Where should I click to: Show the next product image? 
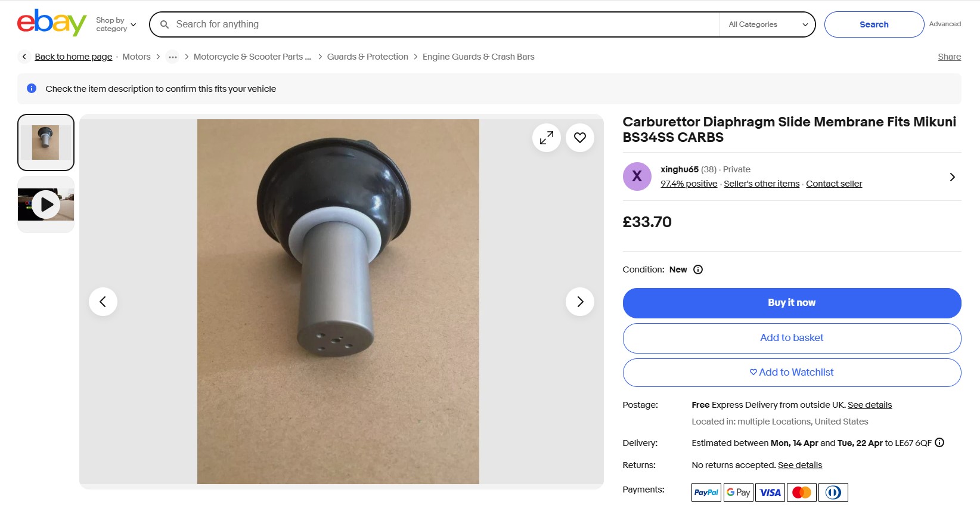[580, 302]
